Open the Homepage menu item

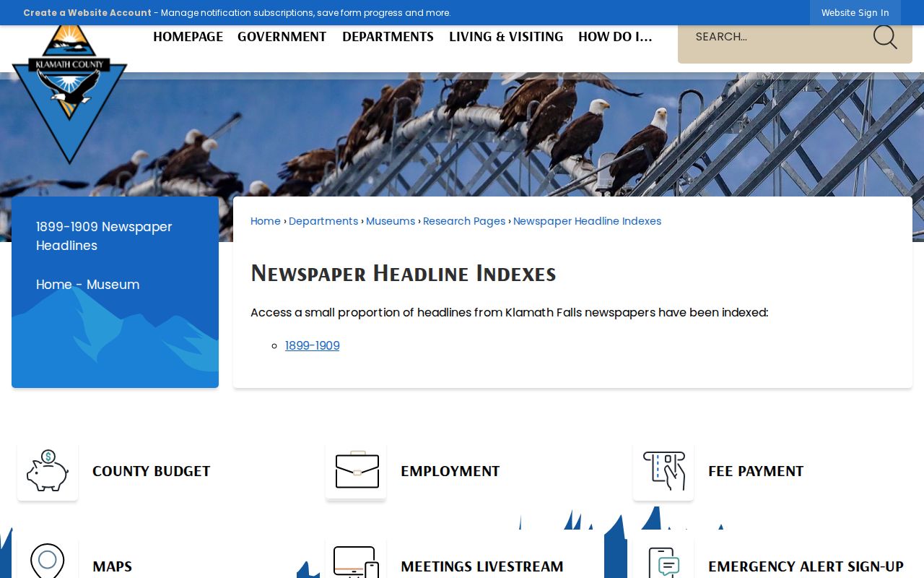188,37
